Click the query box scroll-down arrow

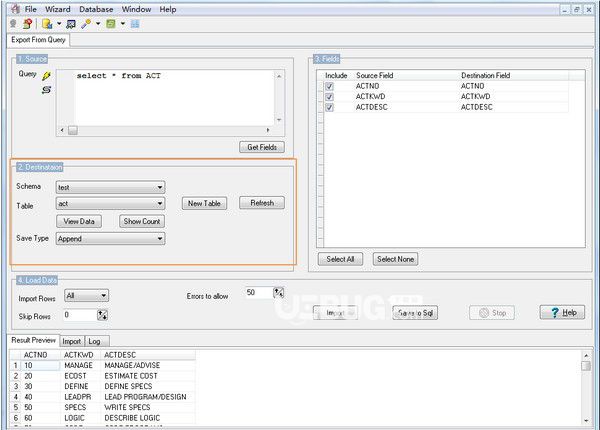(x=279, y=120)
